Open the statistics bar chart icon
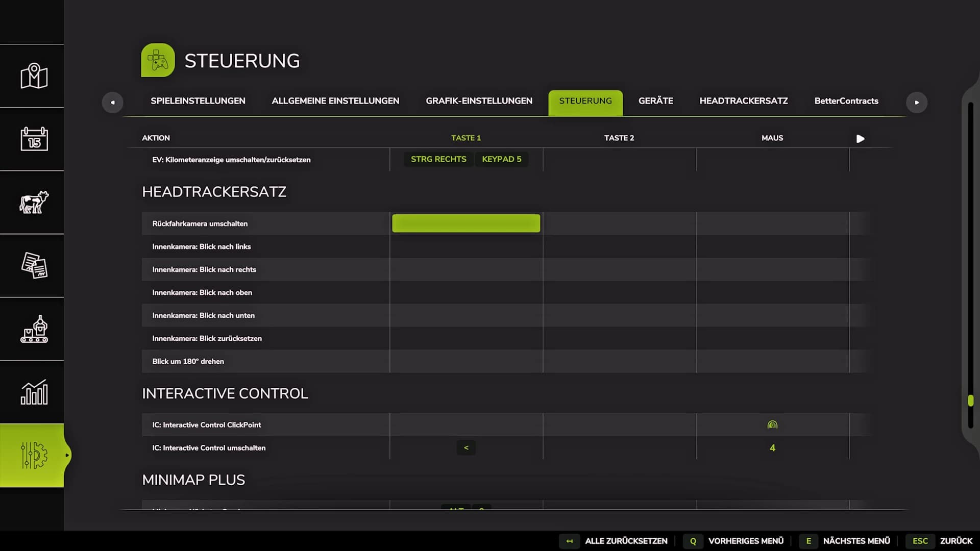This screenshot has width=980, height=551. pos(34,392)
